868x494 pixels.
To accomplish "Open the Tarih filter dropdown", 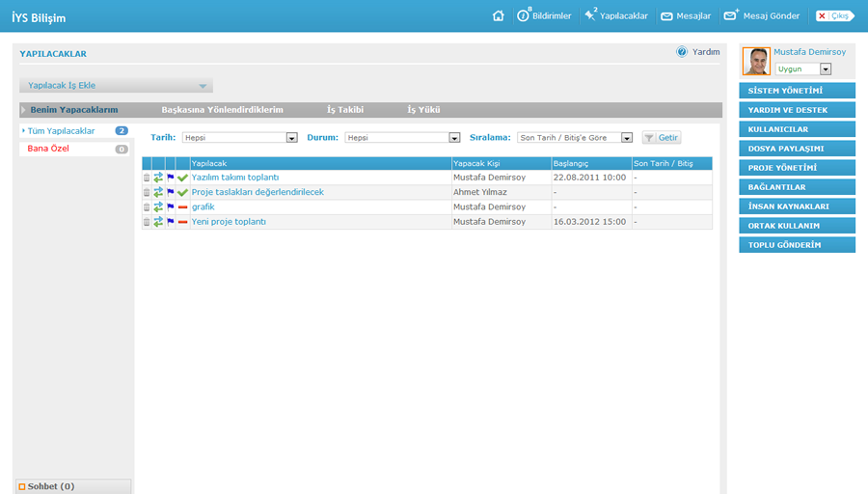I will point(291,138).
